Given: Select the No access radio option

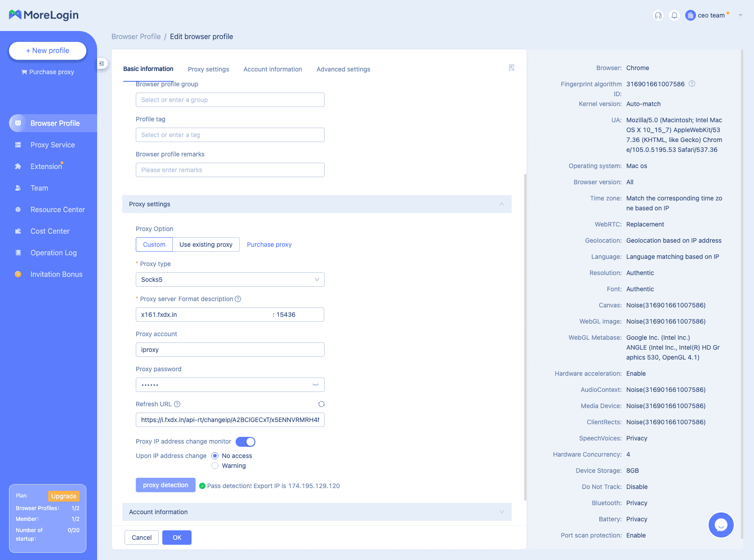Looking at the screenshot, I should tap(215, 456).
